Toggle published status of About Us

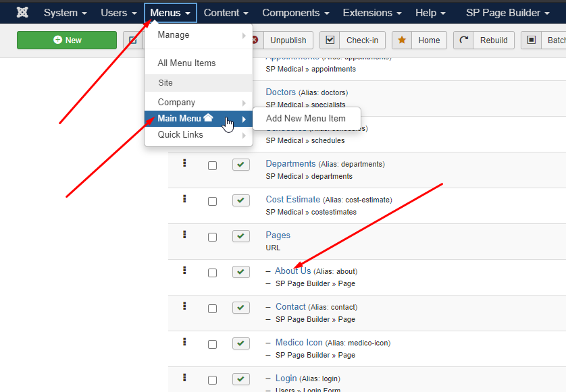point(240,271)
